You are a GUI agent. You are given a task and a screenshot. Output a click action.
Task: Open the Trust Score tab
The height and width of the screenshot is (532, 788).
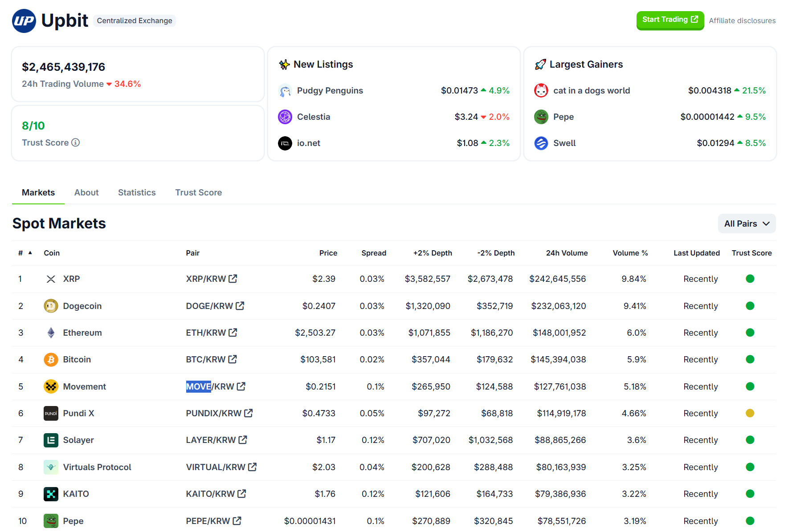199,193
